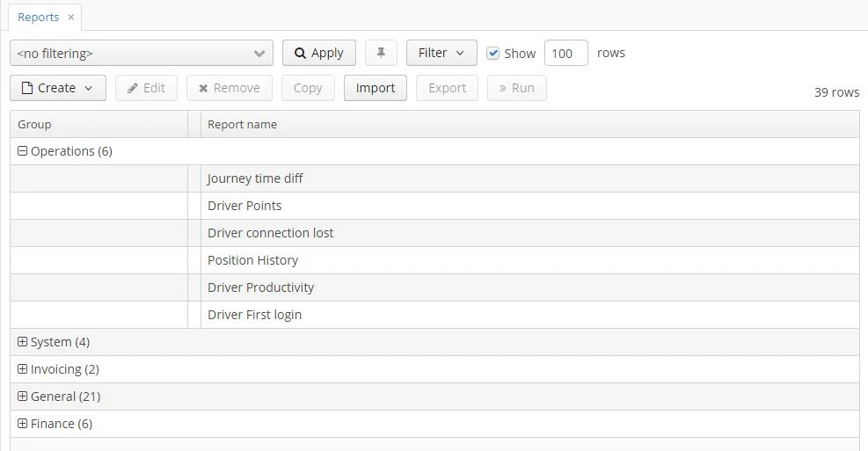Viewport: 868px width, 451px height.
Task: Collapse the Operations (6) group
Action: point(22,151)
